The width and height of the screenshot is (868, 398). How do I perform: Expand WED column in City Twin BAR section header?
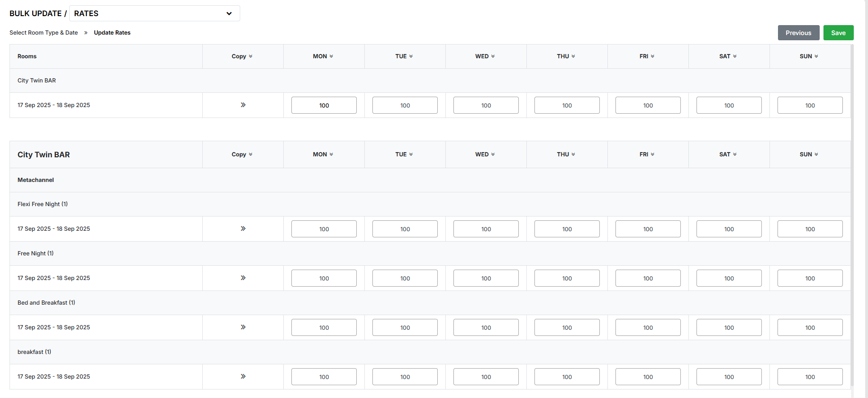493,154
